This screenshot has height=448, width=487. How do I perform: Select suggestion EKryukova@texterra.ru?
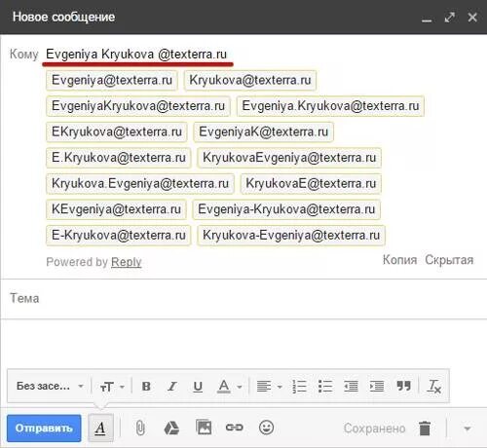[117, 131]
